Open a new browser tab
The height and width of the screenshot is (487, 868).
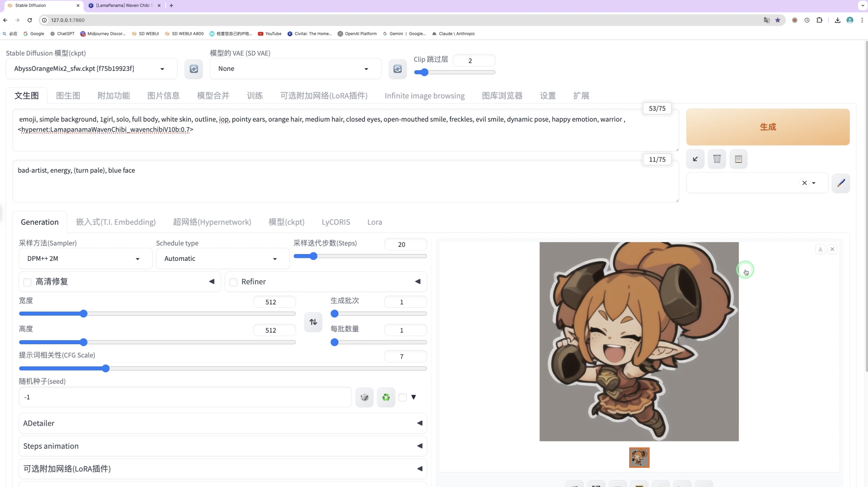point(171,5)
